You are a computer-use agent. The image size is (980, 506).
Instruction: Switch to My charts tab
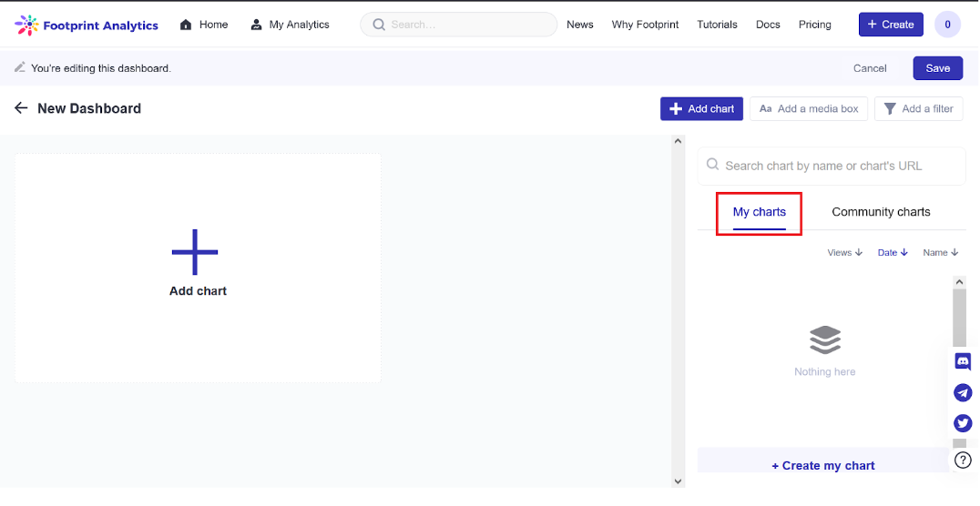[x=759, y=212]
